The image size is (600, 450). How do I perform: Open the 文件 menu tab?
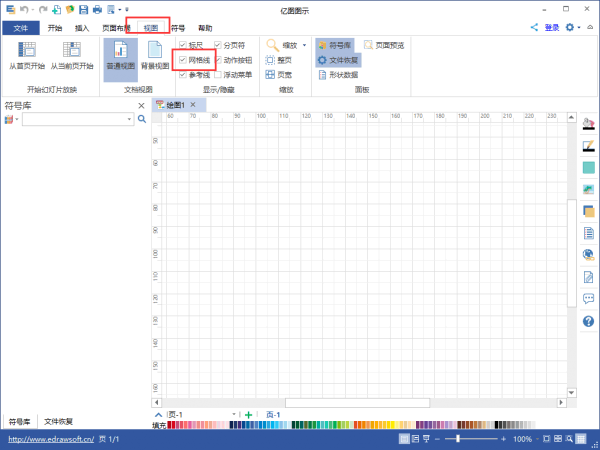(x=21, y=28)
